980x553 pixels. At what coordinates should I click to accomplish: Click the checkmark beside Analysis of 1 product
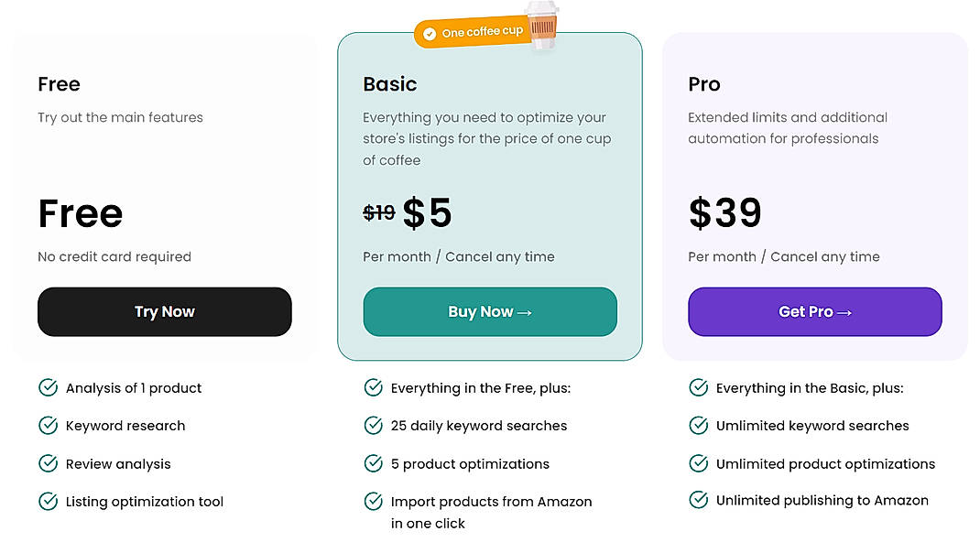click(48, 387)
